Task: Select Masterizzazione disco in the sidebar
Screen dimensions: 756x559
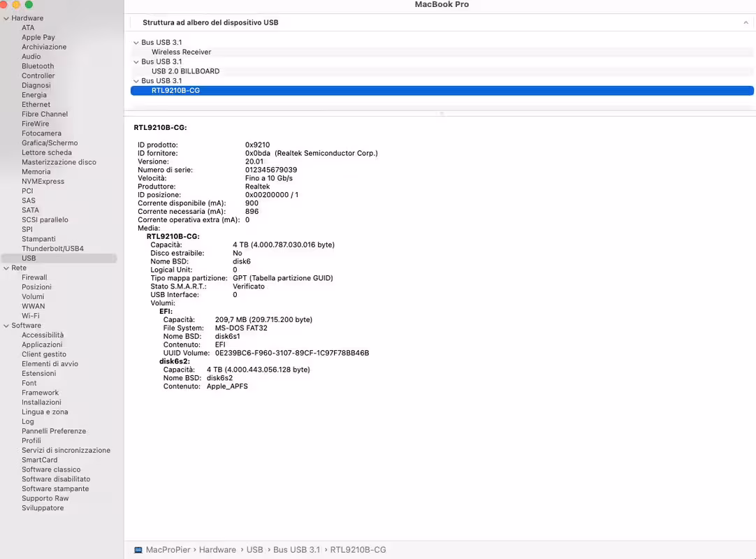Action: 59,163
